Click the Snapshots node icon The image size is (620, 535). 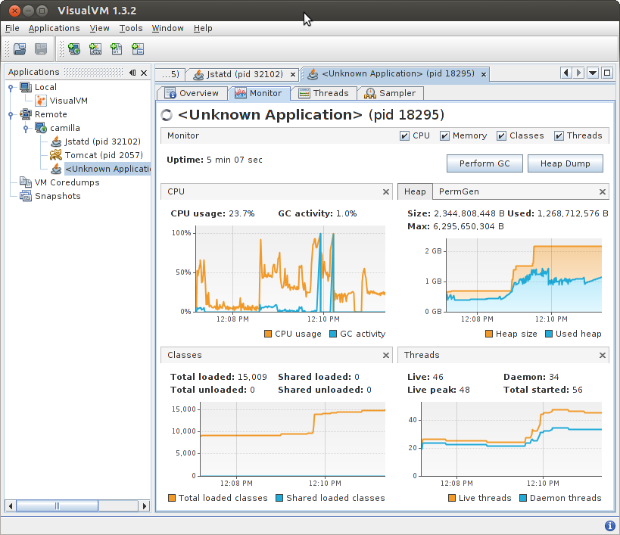pos(25,196)
